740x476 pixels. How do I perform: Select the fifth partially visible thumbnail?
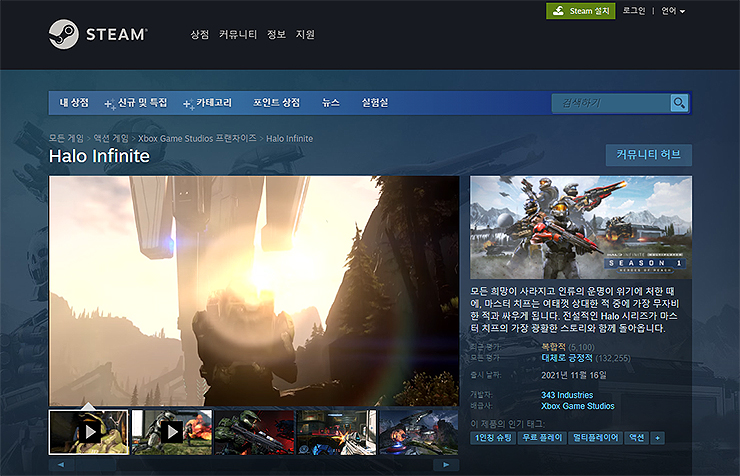tap(419, 432)
